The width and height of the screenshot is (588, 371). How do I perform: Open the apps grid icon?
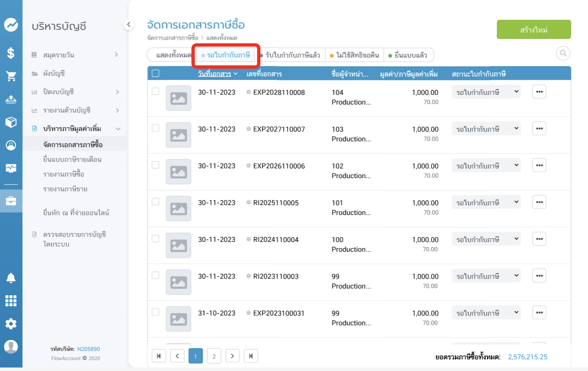point(11,301)
